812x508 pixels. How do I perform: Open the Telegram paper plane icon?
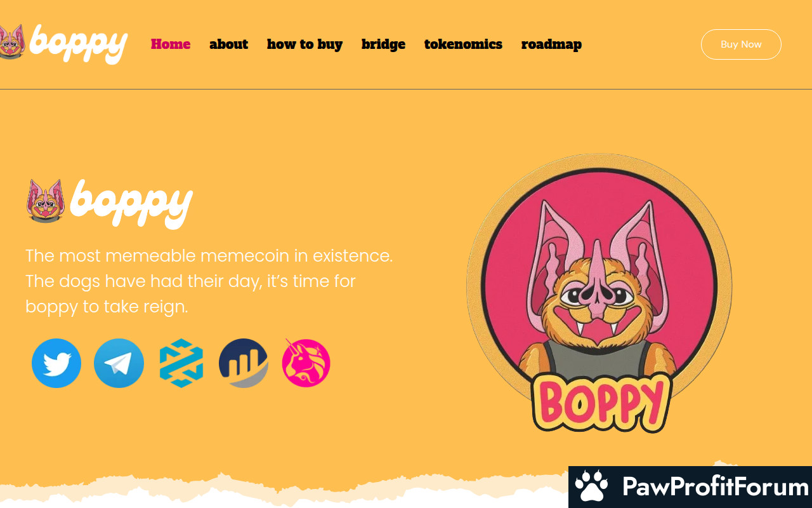[119, 363]
